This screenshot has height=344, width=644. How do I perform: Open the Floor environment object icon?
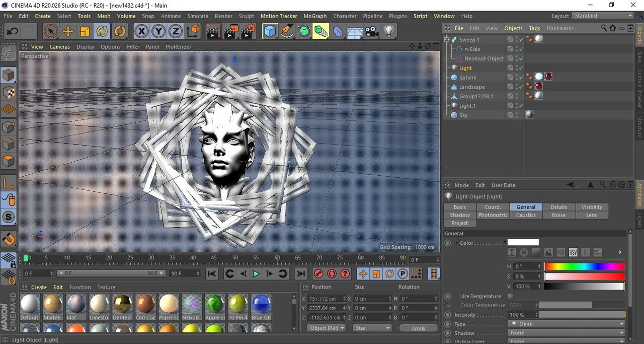(355, 31)
